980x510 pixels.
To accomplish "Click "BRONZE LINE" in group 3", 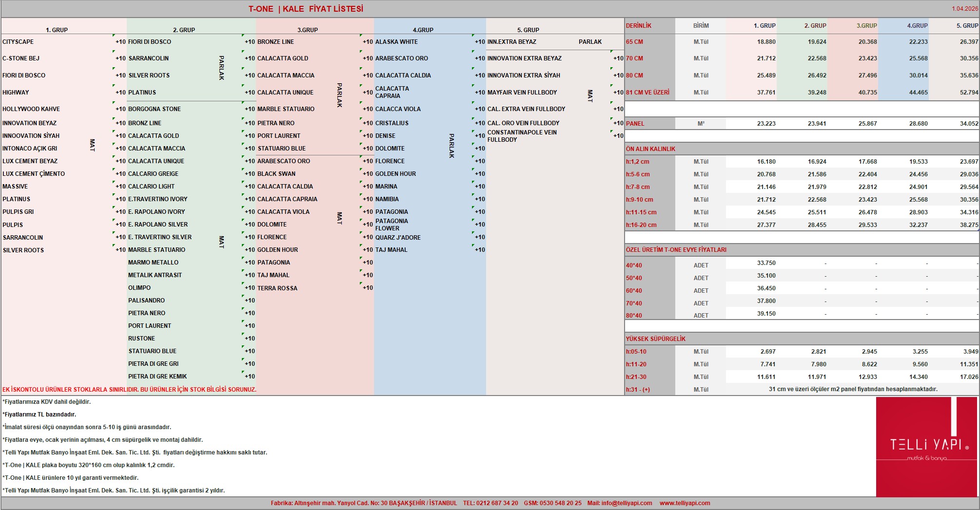I will 275,42.
